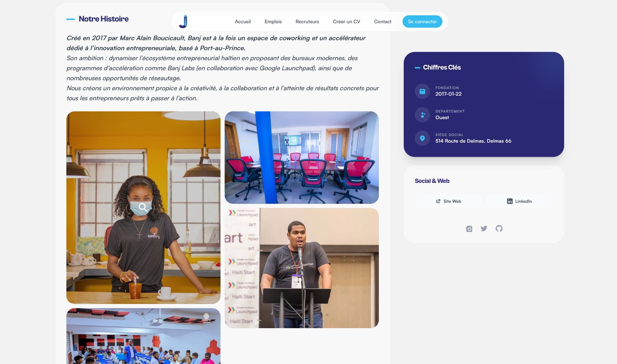This screenshot has height=364, width=617.
Task: View the classroom event photo
Action: [x=143, y=336]
